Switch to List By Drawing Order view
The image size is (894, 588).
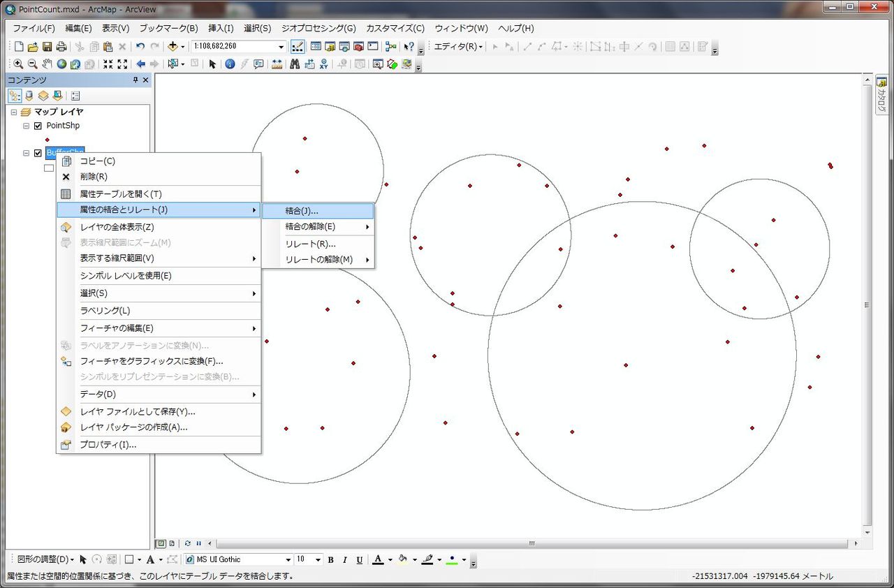pos(15,96)
